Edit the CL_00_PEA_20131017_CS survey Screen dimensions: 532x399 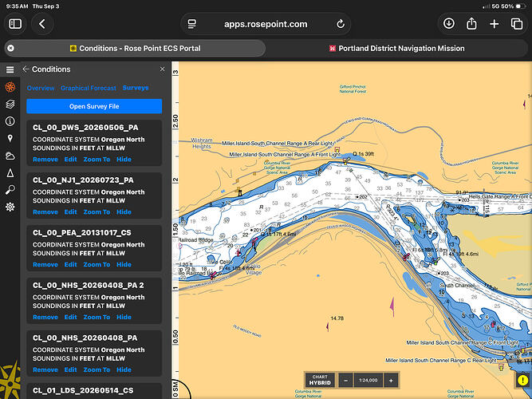coord(70,264)
